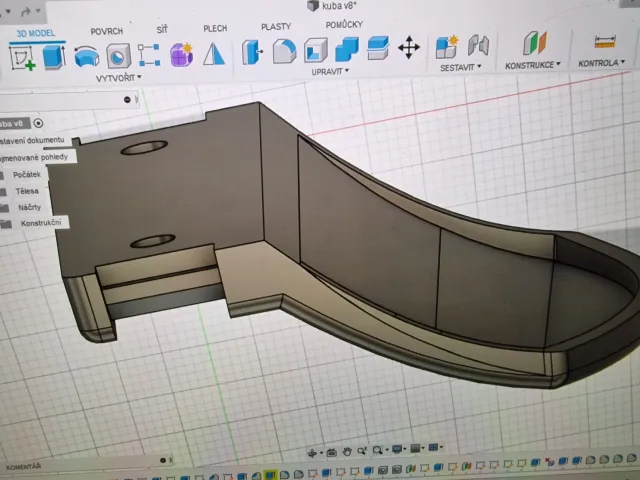Collapse the browser panel with the minus button
The width and height of the screenshot is (640, 480).
click(x=127, y=100)
